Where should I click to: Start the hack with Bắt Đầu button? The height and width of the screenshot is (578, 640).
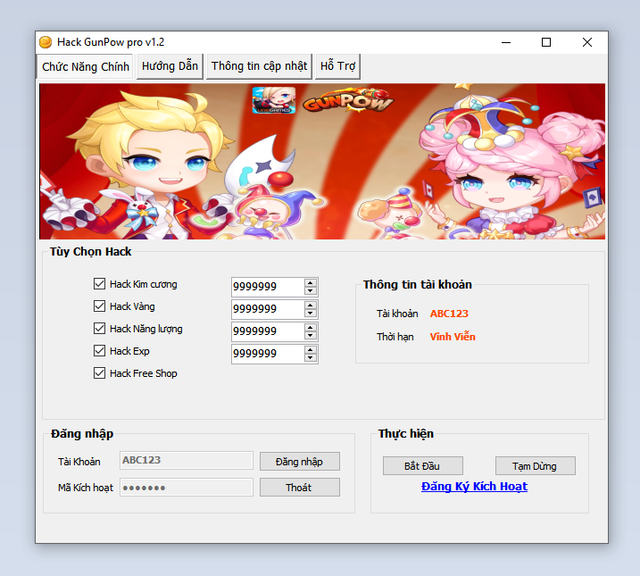(420, 466)
